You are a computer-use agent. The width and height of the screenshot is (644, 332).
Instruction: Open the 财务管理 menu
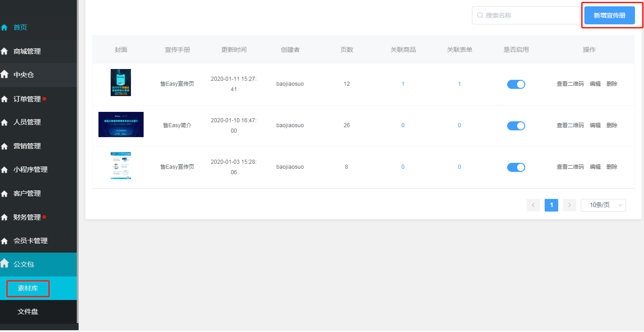27,217
